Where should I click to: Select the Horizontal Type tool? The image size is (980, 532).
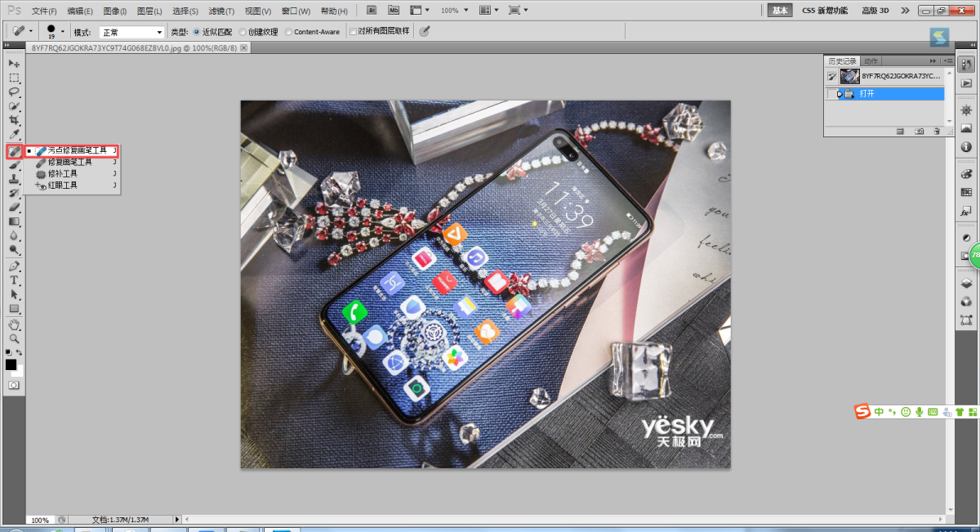[14, 279]
